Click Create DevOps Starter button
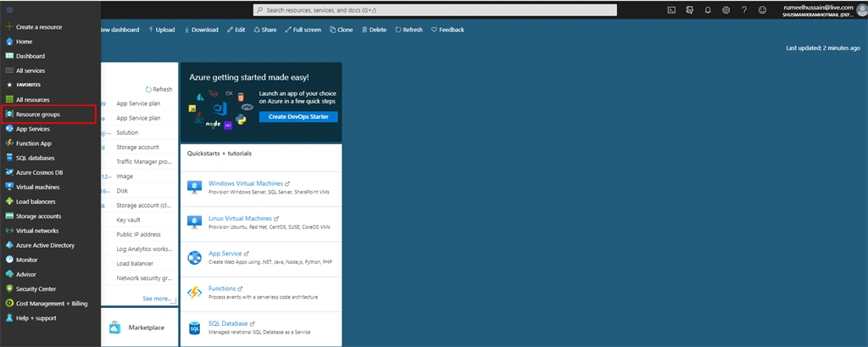This screenshot has width=868, height=347. (x=298, y=117)
